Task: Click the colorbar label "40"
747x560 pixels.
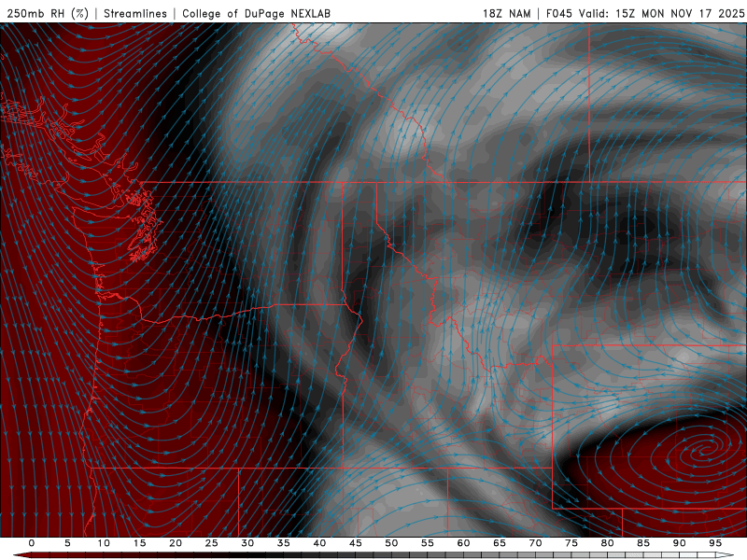Action: coord(319,543)
